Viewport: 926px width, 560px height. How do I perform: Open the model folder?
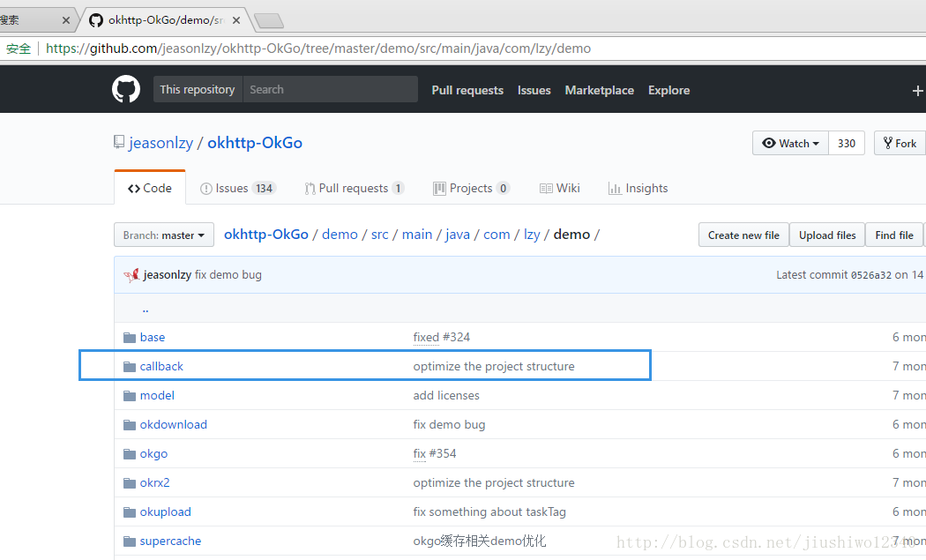pyautogui.click(x=157, y=395)
